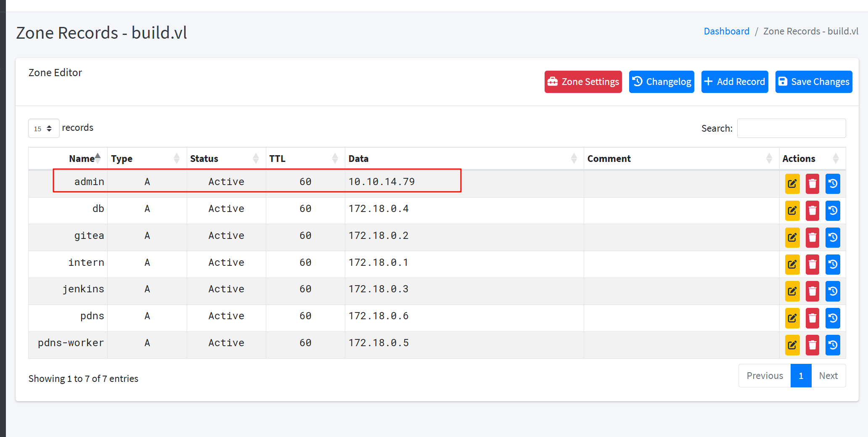Edit the intern record
868x437 pixels.
point(792,265)
